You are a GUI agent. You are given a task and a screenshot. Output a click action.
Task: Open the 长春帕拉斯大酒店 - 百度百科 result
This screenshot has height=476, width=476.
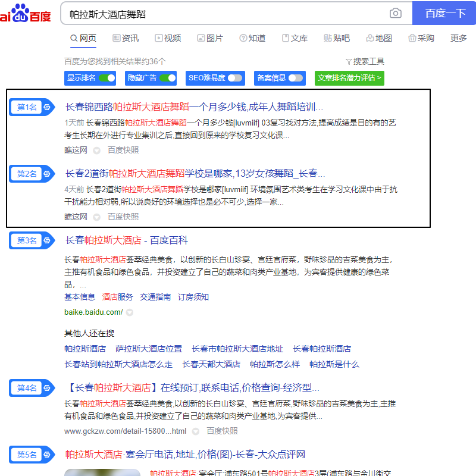[x=127, y=240]
